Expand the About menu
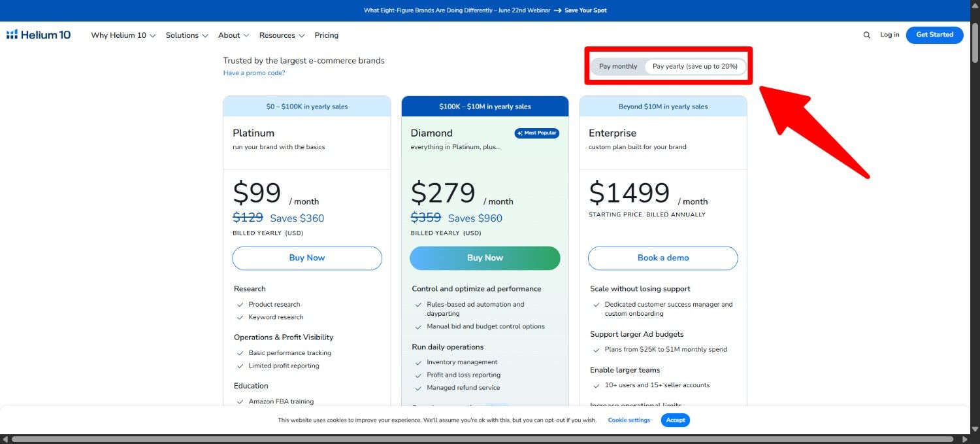The width and height of the screenshot is (980, 444). point(234,35)
